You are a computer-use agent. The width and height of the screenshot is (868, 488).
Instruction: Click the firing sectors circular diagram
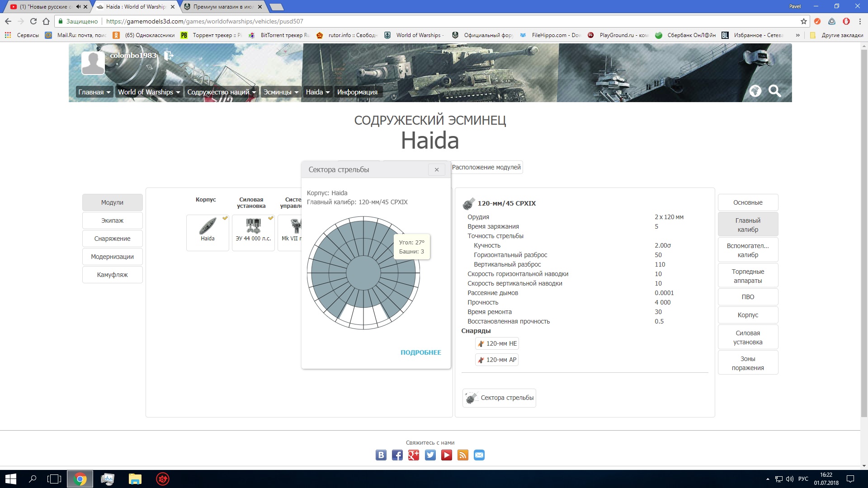[363, 273]
